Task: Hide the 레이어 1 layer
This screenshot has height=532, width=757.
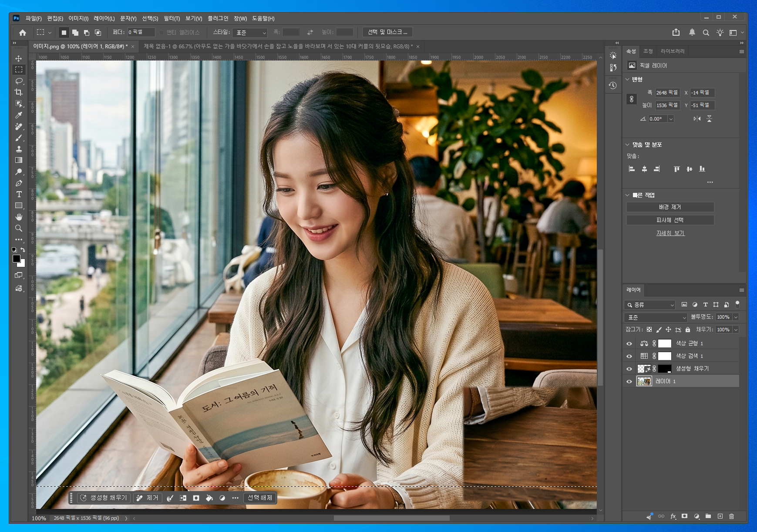Action: pos(629,381)
